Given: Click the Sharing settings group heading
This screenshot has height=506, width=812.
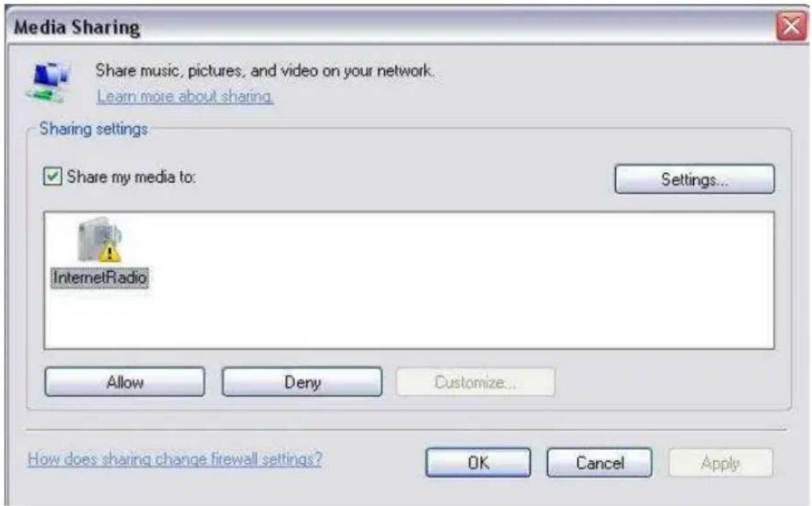Looking at the screenshot, I should tap(94, 128).
